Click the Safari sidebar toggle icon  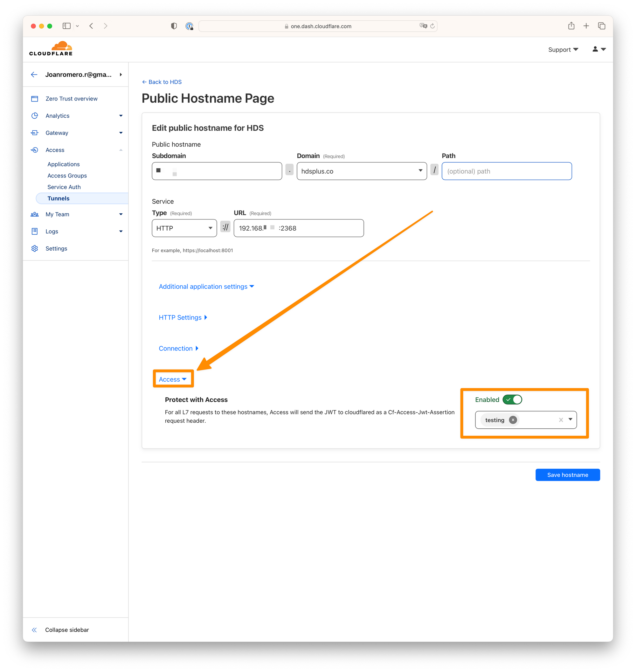[x=66, y=26]
